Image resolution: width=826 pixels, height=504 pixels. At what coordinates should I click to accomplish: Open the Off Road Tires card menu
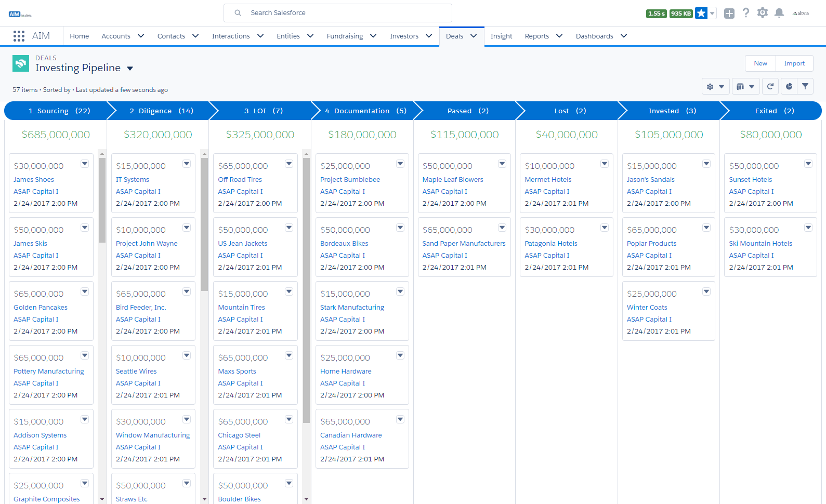pyautogui.click(x=289, y=164)
